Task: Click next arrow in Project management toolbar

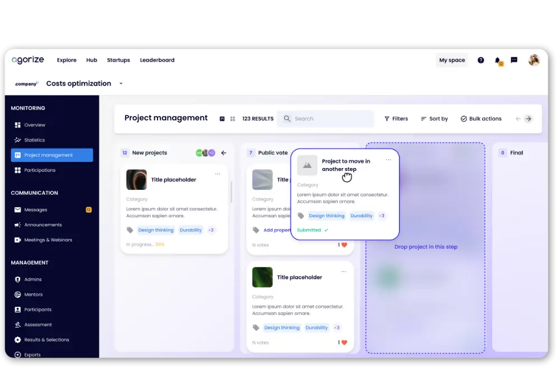Action: (x=528, y=119)
